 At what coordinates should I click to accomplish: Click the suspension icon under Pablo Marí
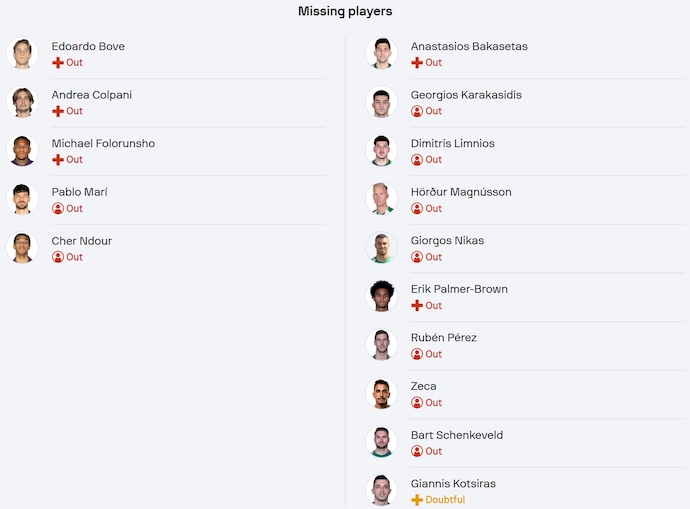pos(58,209)
